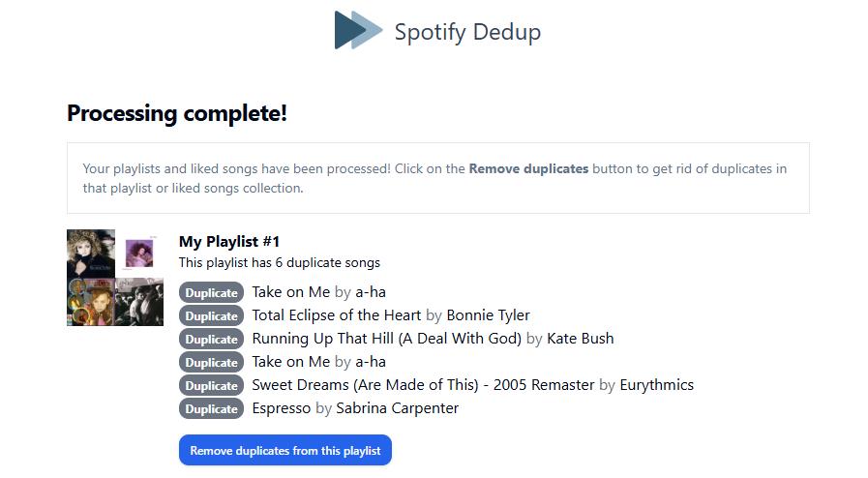Select the Sweet Dreams 2005 Remaster song title

[x=423, y=385]
